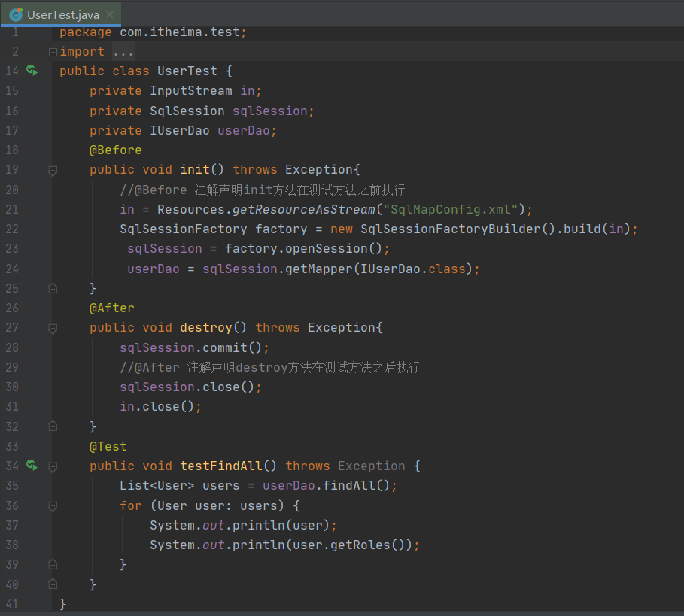Image resolution: width=684 pixels, height=616 pixels.
Task: Click the UserTest class name declaration
Action: 187,71
